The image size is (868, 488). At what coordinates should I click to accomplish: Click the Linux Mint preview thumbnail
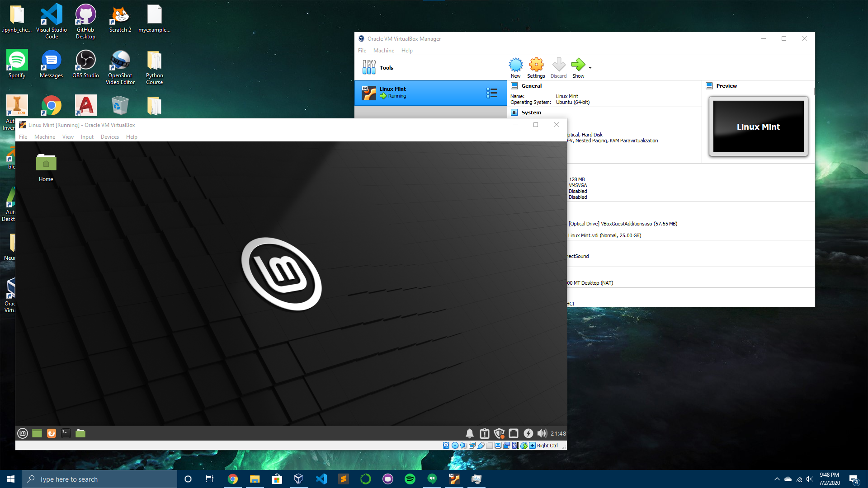coord(758,127)
